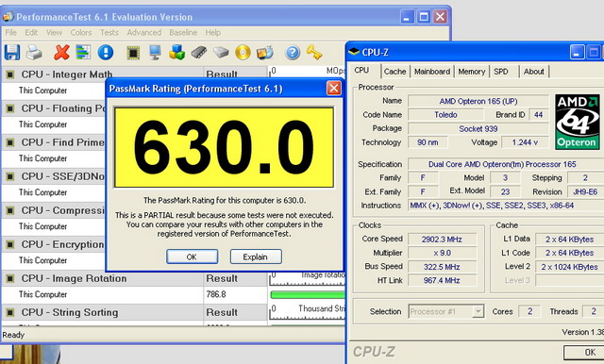Click the red X delete icon
The height and width of the screenshot is (364, 604).
coord(61,52)
